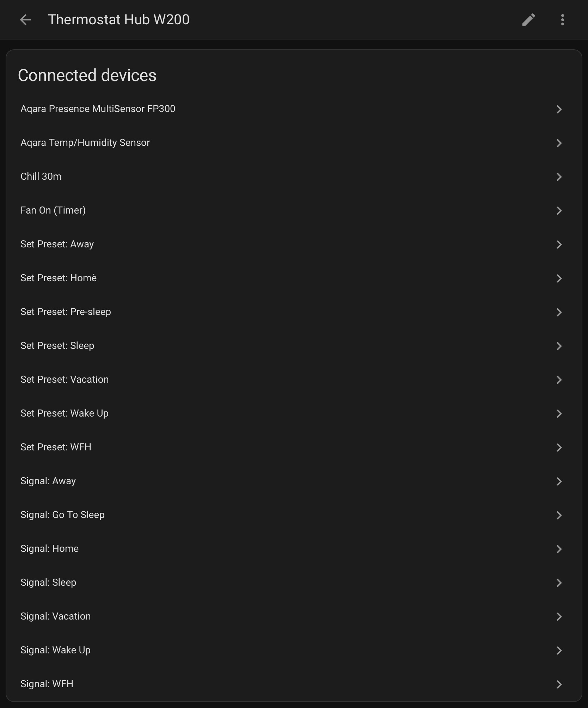Screen dimensions: 588x708
Task: Open Signal: Vacation device row
Action: coord(55,616)
